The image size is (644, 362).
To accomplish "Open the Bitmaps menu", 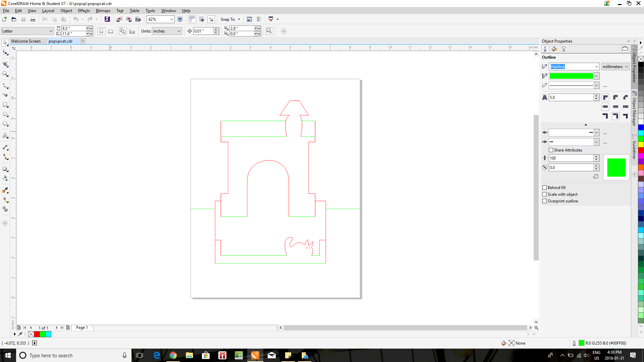I will click(x=103, y=10).
